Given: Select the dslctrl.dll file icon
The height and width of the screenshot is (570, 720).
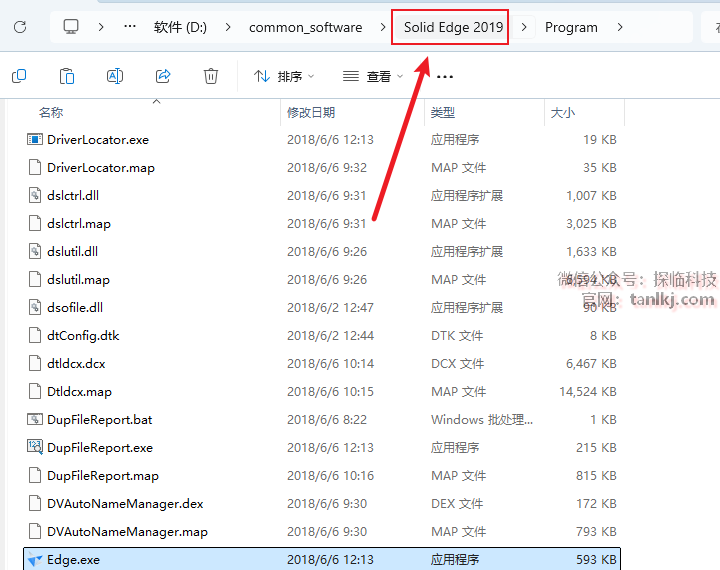Looking at the screenshot, I should click(35, 195).
